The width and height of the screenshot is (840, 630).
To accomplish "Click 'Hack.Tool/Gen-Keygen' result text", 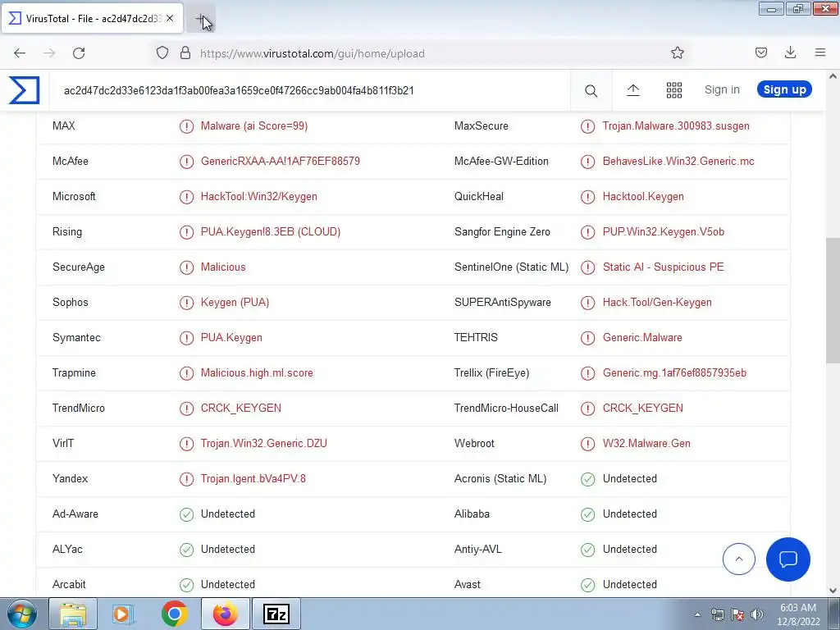I will pos(657,302).
